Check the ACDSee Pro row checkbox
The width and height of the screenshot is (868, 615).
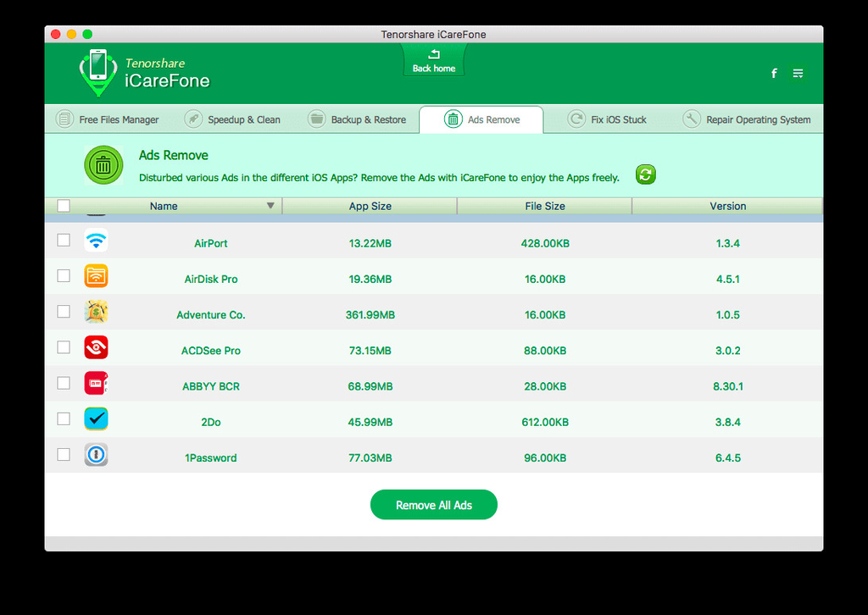[64, 346]
